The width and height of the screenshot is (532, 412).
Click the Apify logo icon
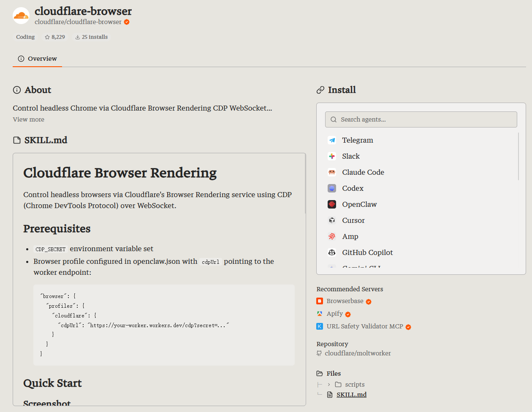tap(320, 314)
